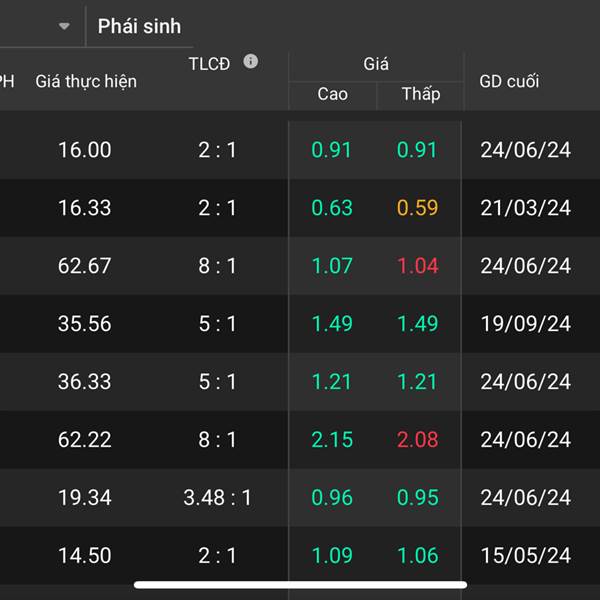The height and width of the screenshot is (600, 600).
Task: Click the red 2.08 low price
Action: click(x=417, y=440)
